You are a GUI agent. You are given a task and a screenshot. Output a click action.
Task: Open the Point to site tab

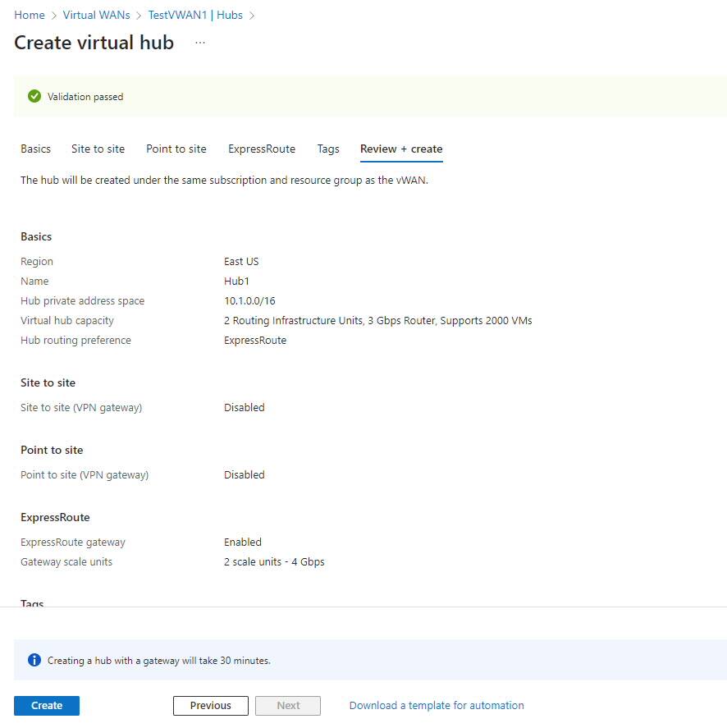click(x=176, y=149)
